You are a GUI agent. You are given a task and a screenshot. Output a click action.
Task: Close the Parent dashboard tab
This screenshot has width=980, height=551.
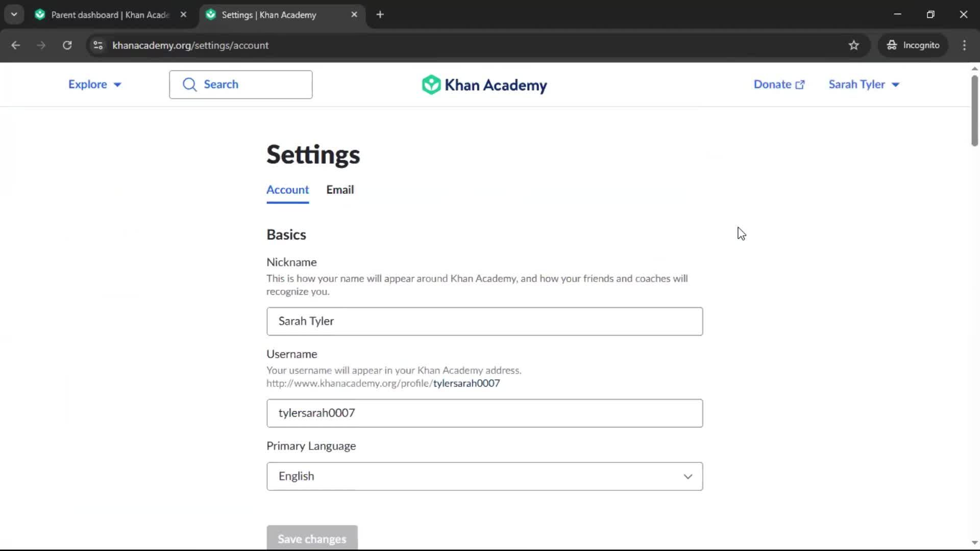coord(183,15)
